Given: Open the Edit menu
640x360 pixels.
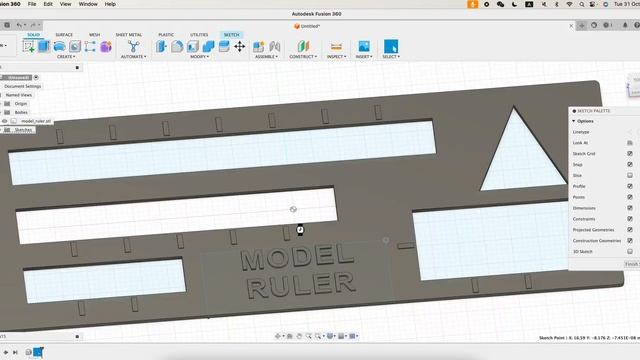Looking at the screenshot, I should tap(48, 4).
